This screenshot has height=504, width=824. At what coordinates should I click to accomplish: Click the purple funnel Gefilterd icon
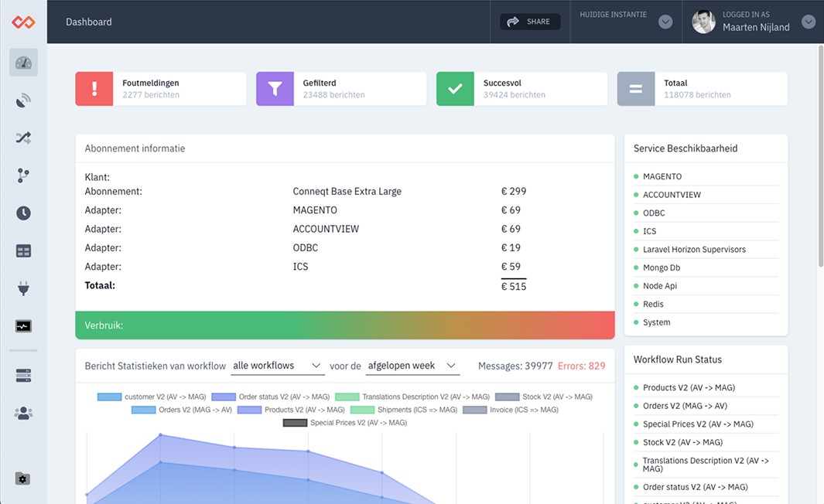coord(275,89)
